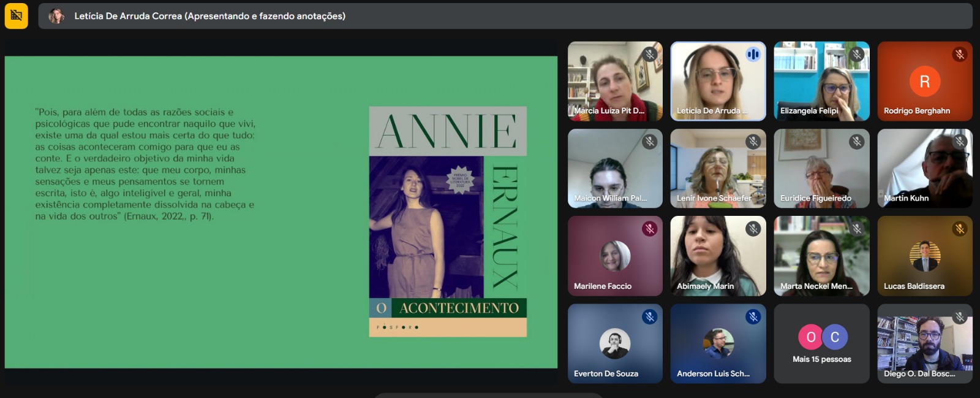Click Marilene Faccio's profile avatar
The height and width of the screenshot is (398, 980).
(x=614, y=256)
